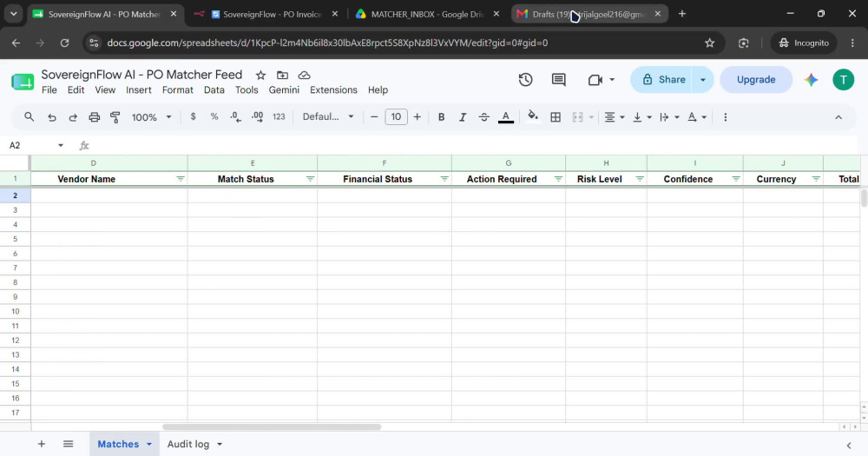Add a new sheet

[42, 444]
